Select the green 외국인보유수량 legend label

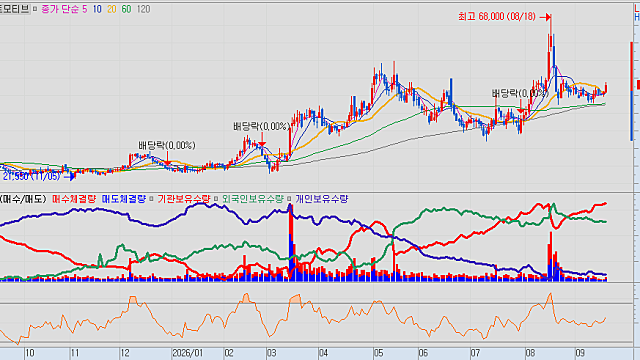point(253,199)
